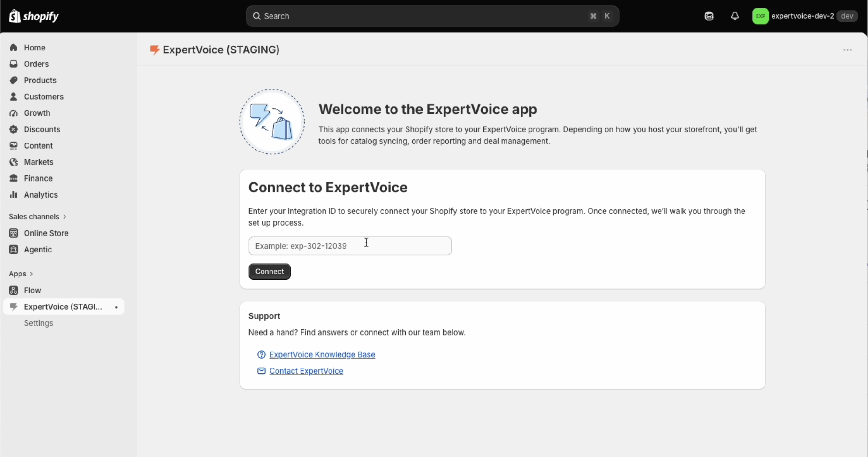Viewport: 868px width, 457px height.
Task: Click the Flow app icon
Action: click(x=13, y=290)
